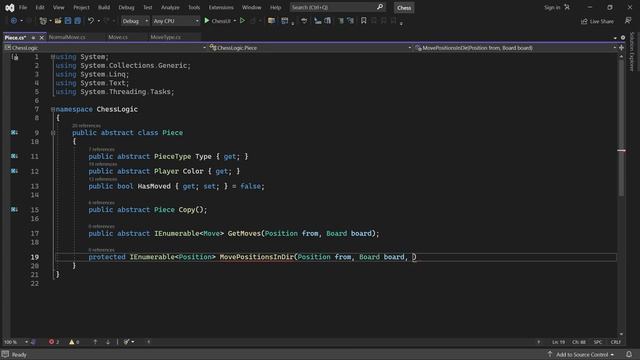Viewport: 640px width, 360px height.
Task: Click the Chess solution name button
Action: pos(404,7)
